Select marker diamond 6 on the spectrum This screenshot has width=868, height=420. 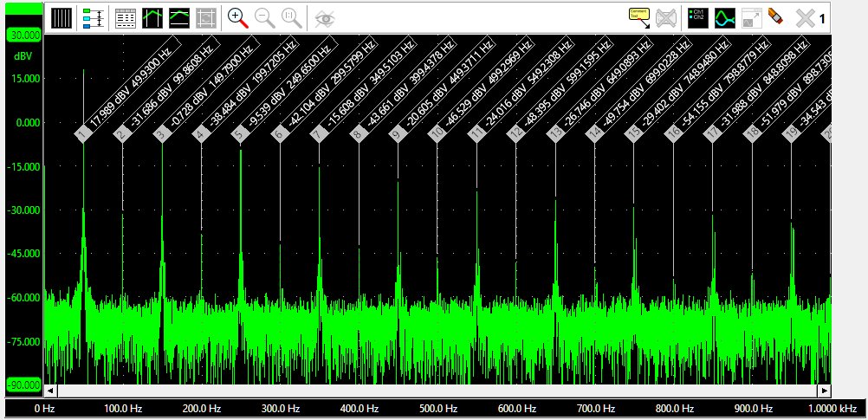click(280, 134)
